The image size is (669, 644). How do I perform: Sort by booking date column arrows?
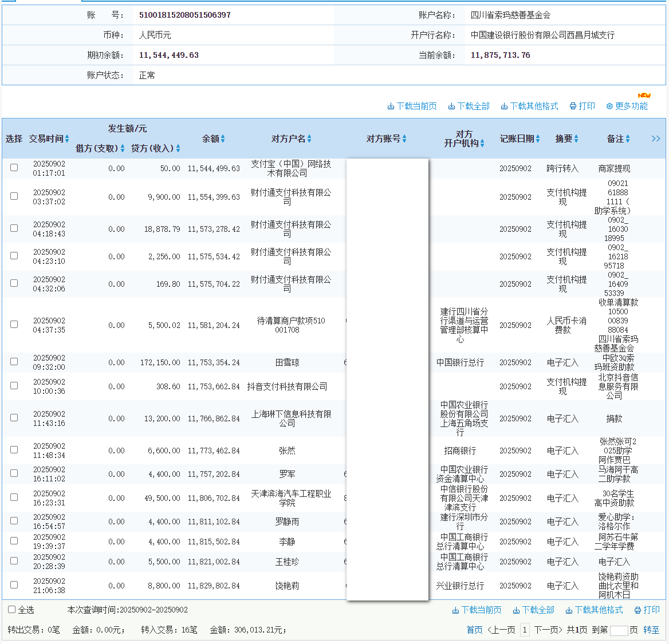(538, 139)
